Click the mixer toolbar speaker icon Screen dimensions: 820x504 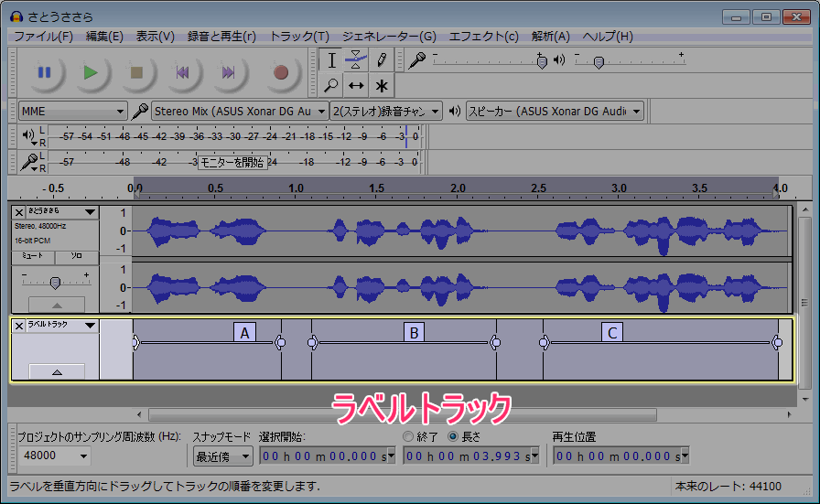[559, 60]
